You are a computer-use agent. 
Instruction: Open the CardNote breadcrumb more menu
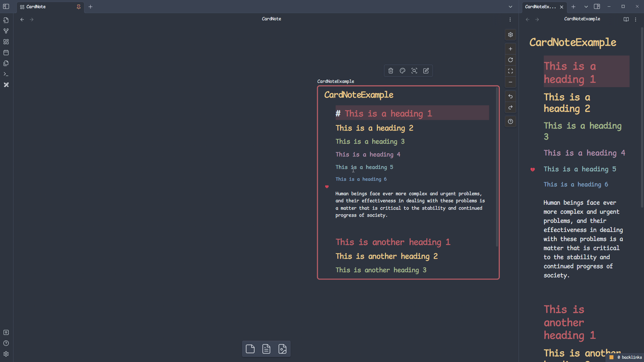pyautogui.click(x=510, y=19)
